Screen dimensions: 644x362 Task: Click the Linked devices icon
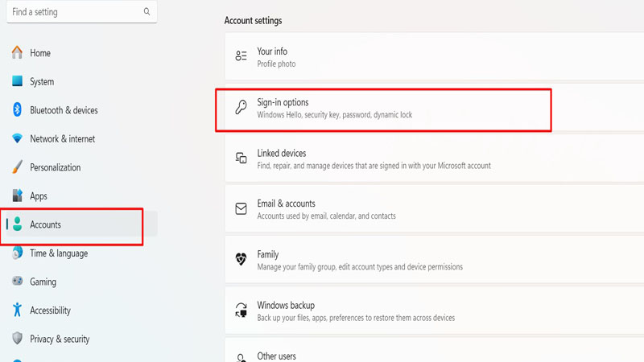(241, 158)
